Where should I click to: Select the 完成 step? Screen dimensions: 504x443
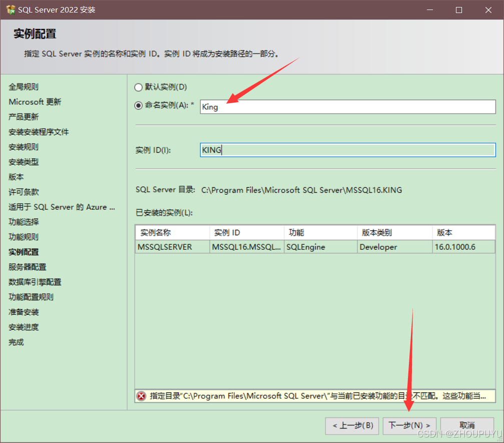pyautogui.click(x=16, y=342)
